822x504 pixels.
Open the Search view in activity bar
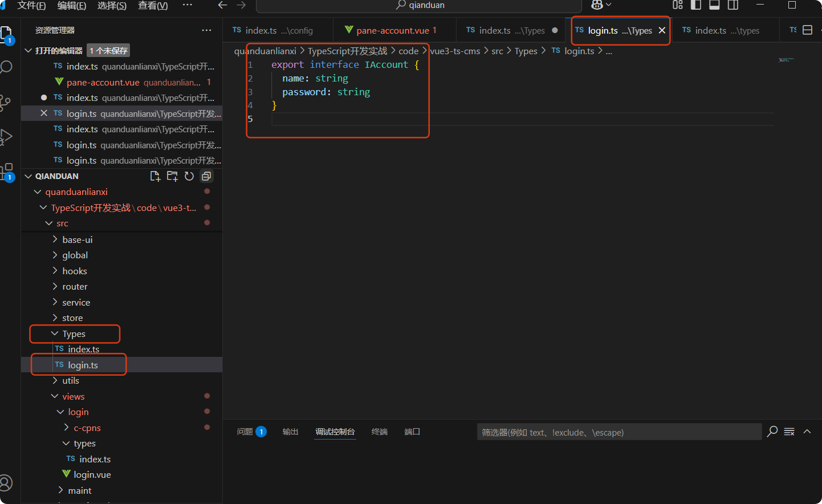6,67
